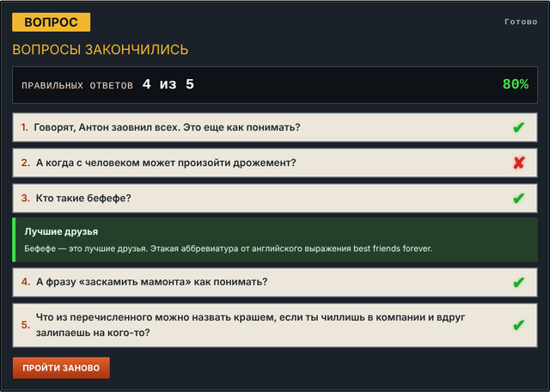Screen dimensions: 550x392
Task: Click the yellow ВОПРОС badge
Action: point(52,22)
